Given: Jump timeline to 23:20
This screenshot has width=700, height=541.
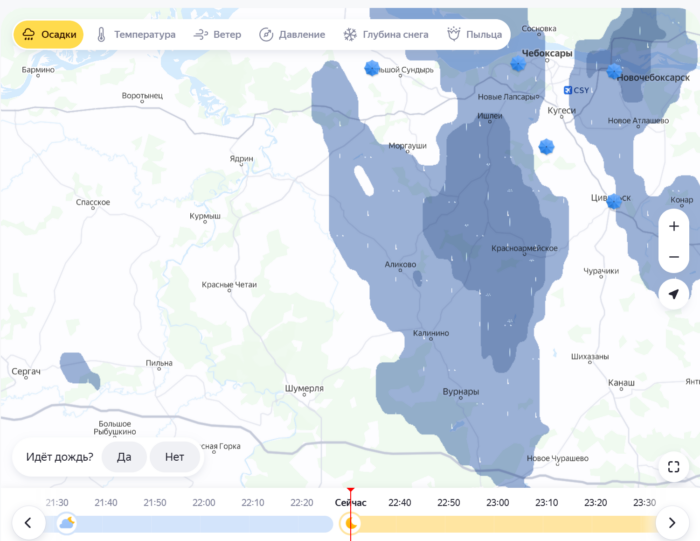Looking at the screenshot, I should click(x=596, y=503).
